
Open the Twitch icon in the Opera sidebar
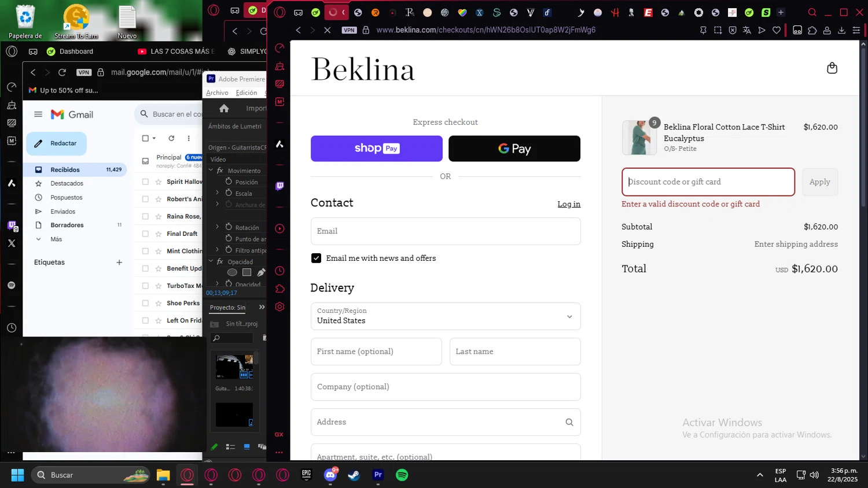point(279,186)
